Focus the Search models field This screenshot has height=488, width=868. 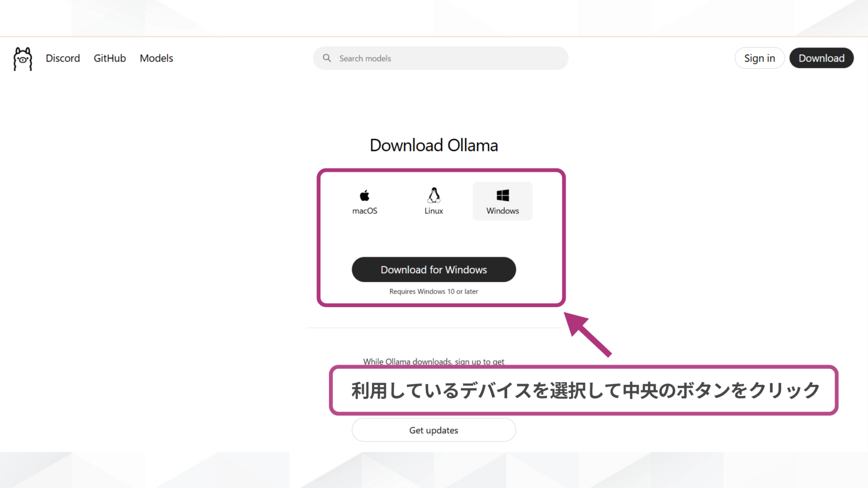point(440,58)
